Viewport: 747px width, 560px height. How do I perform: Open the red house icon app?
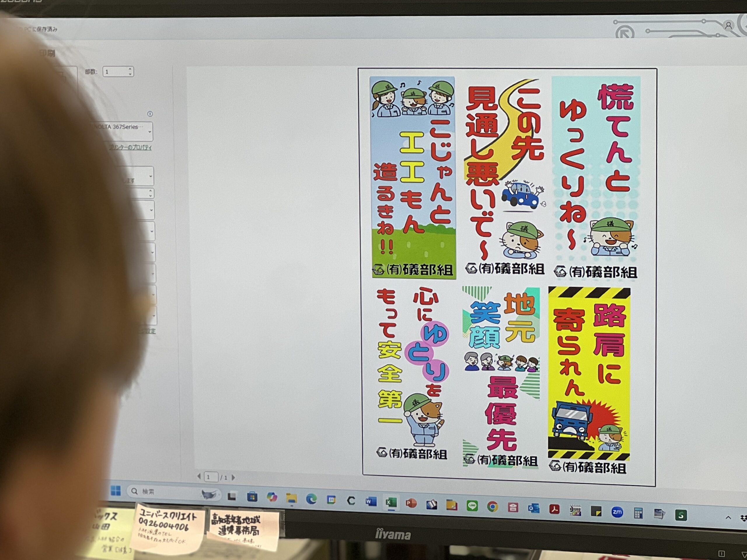point(513,507)
